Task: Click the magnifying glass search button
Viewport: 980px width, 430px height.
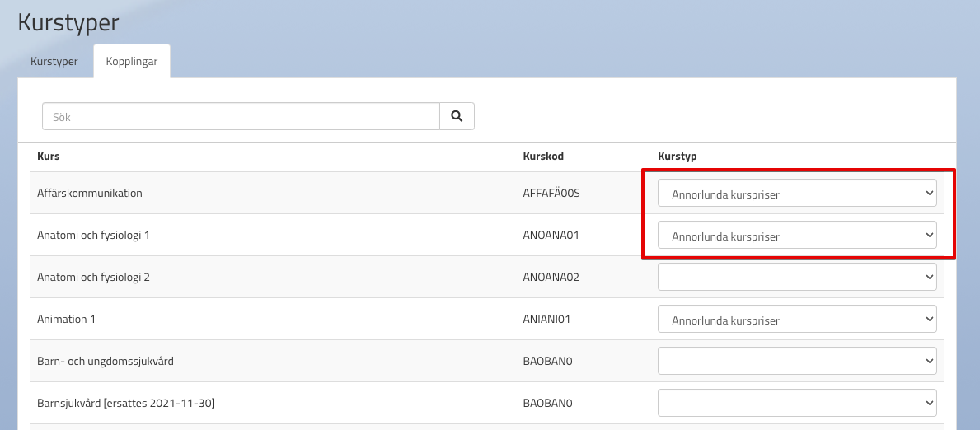Action: tap(457, 117)
